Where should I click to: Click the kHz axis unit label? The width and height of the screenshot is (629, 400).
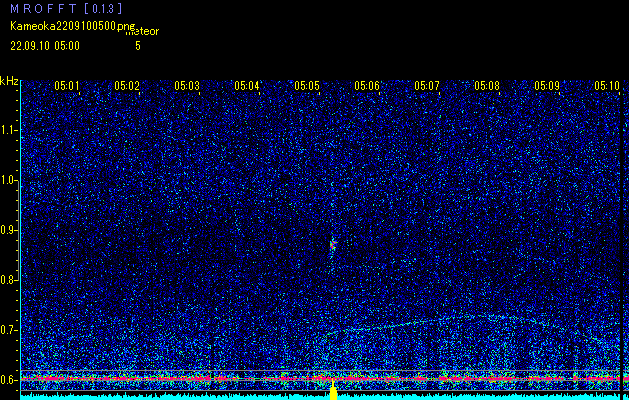(9, 81)
